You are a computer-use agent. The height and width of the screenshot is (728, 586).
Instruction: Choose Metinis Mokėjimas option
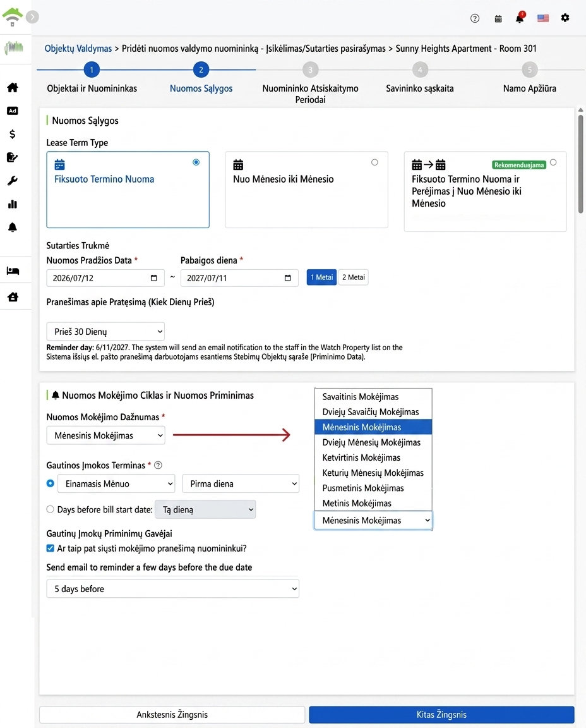click(x=373, y=503)
